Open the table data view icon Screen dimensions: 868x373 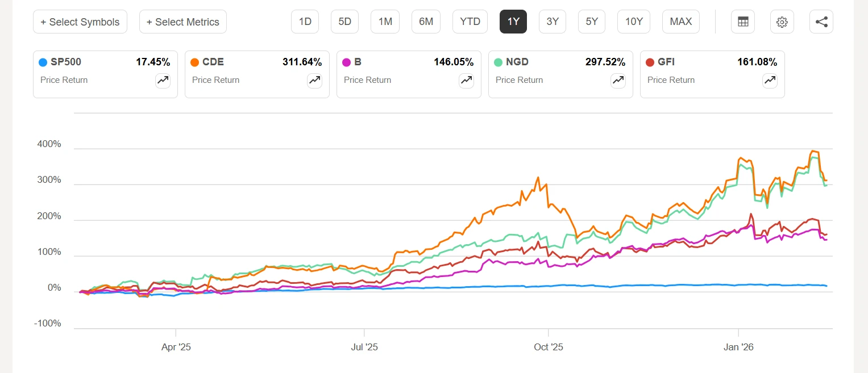pyautogui.click(x=742, y=22)
